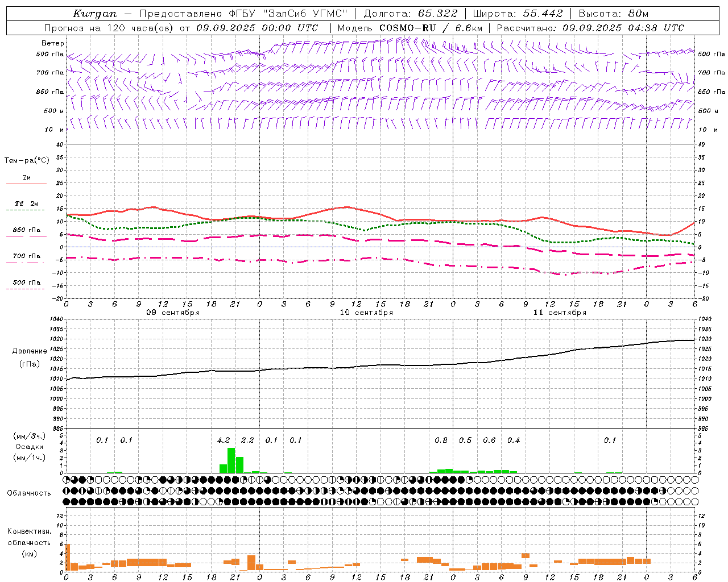Click the "Облачность" cloud cover label
This screenshot has width=728, height=582.
pyautogui.click(x=28, y=493)
